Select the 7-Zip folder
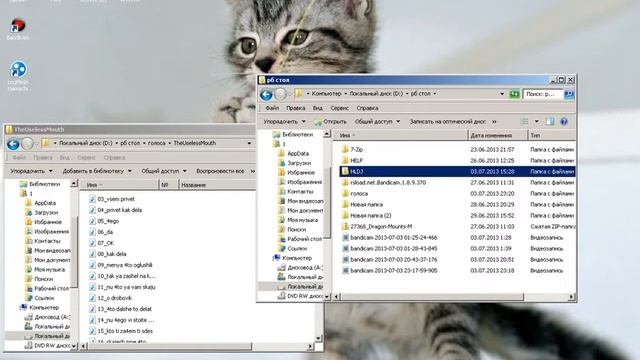The height and width of the screenshot is (360, 640). [352, 149]
